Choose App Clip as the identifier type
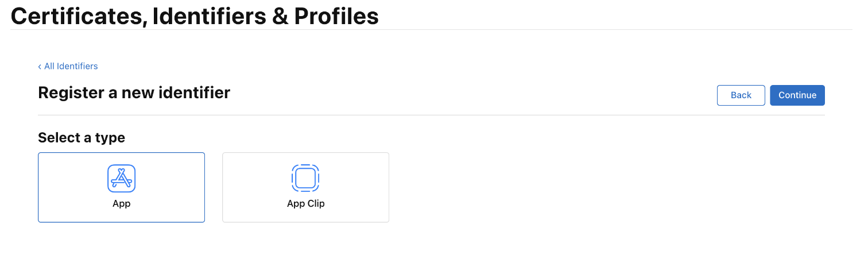 pos(305,187)
